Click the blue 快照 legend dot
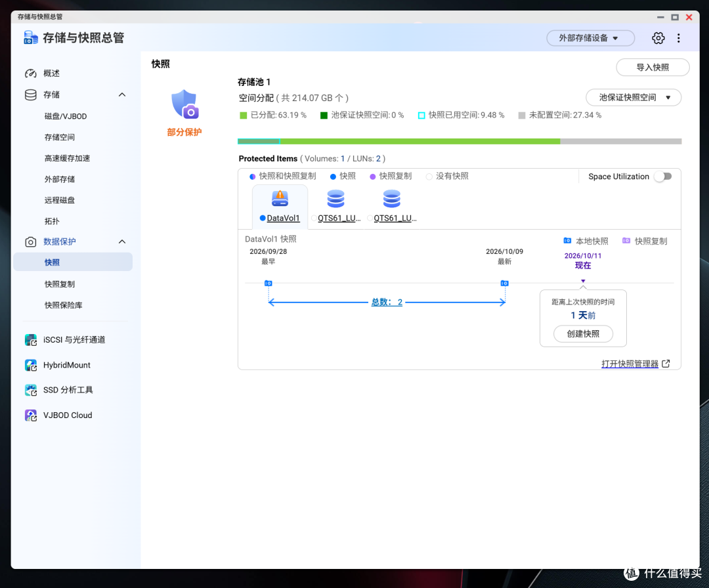 tap(333, 177)
